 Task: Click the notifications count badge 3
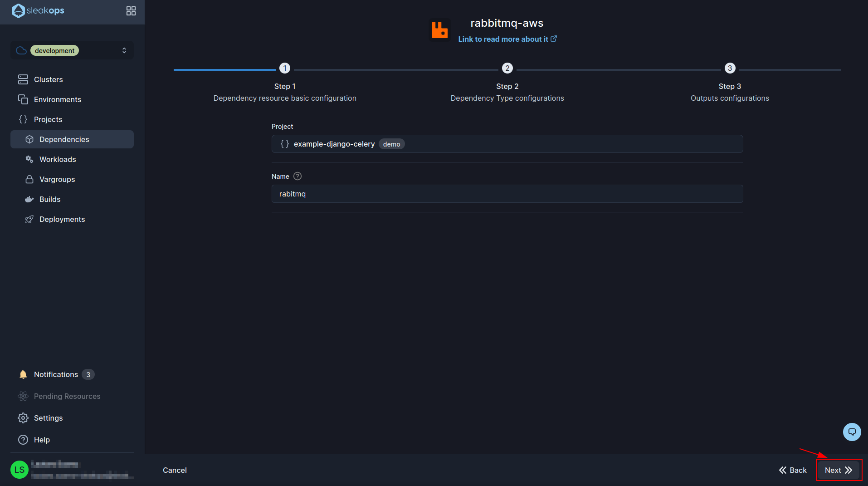pyautogui.click(x=88, y=374)
